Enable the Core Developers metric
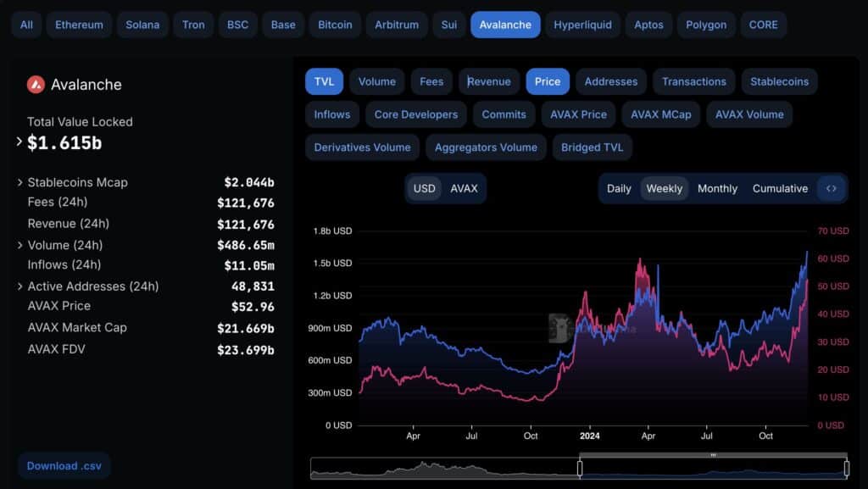This screenshot has width=868, height=489. pyautogui.click(x=416, y=114)
